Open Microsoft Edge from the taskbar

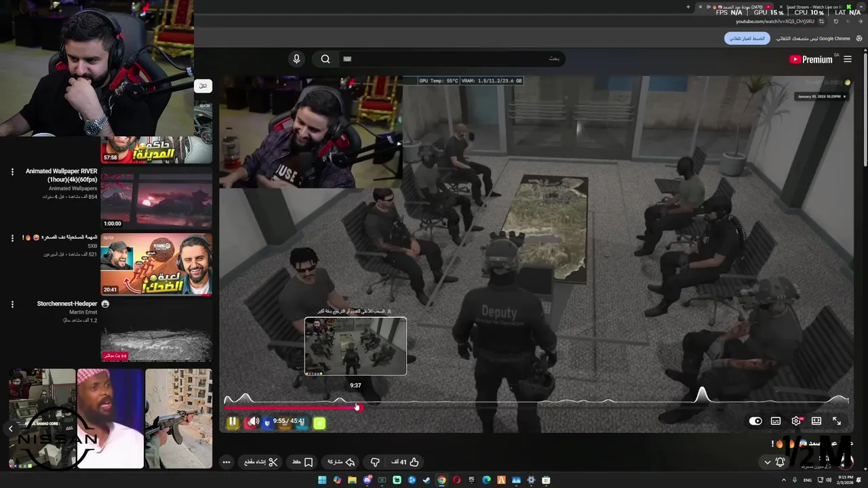point(486,480)
